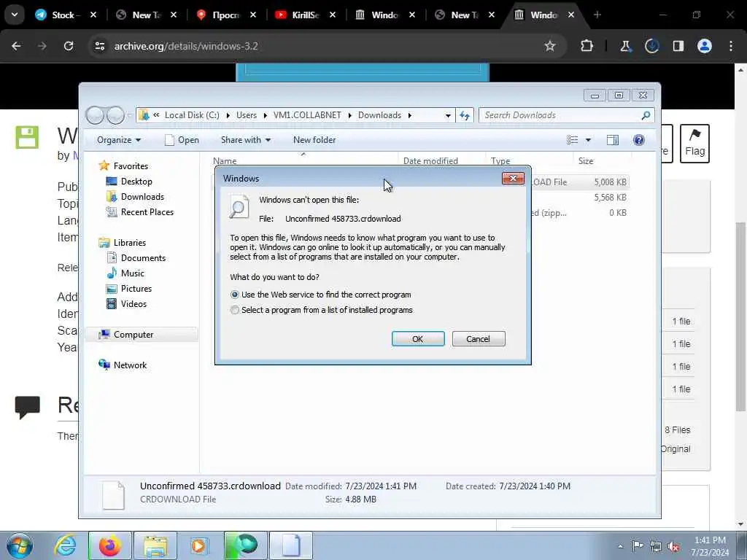This screenshot has width=747, height=560.
Task: Click the browser reload button
Action: [x=69, y=46]
